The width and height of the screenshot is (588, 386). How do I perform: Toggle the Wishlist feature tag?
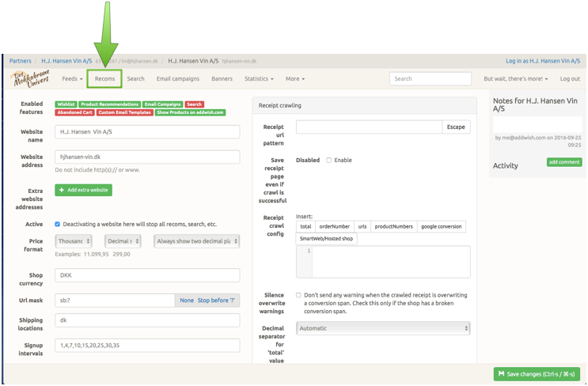tap(66, 104)
